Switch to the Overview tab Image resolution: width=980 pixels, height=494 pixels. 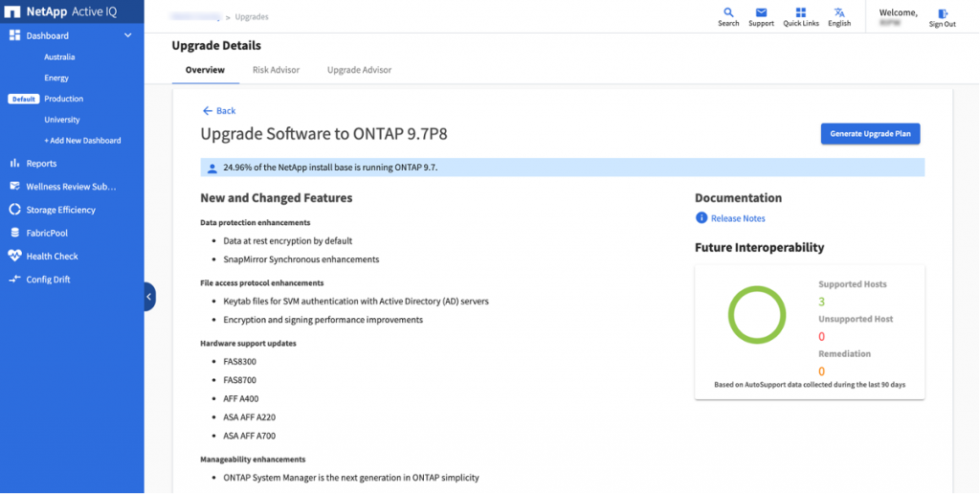[205, 70]
